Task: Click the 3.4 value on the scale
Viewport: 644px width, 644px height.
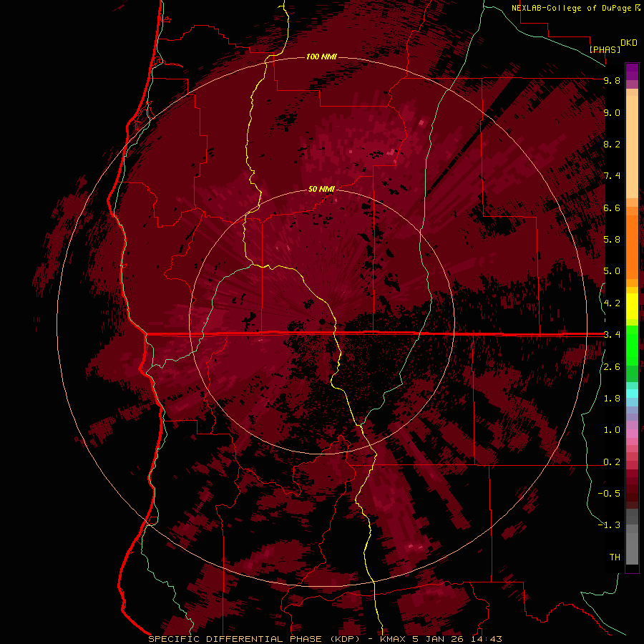Action: (612, 335)
